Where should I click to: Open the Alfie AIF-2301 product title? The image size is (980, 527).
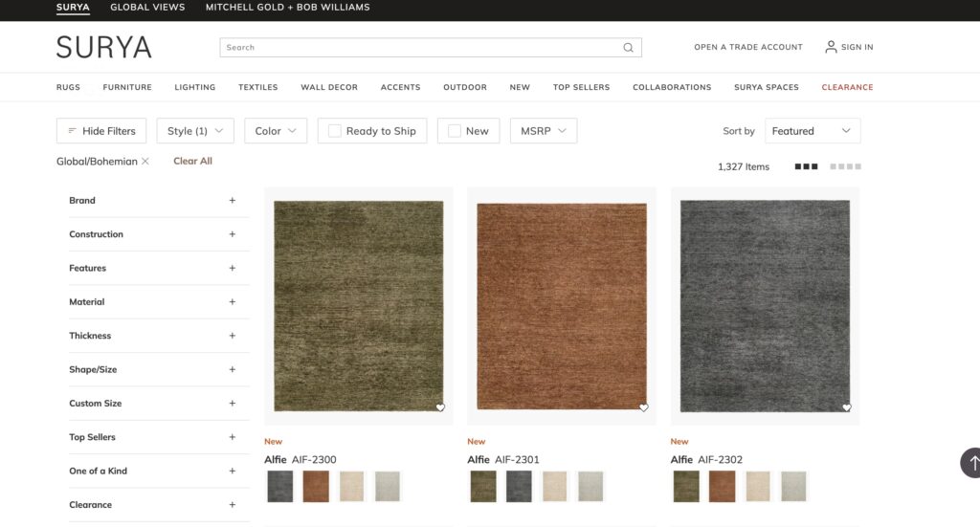503,459
